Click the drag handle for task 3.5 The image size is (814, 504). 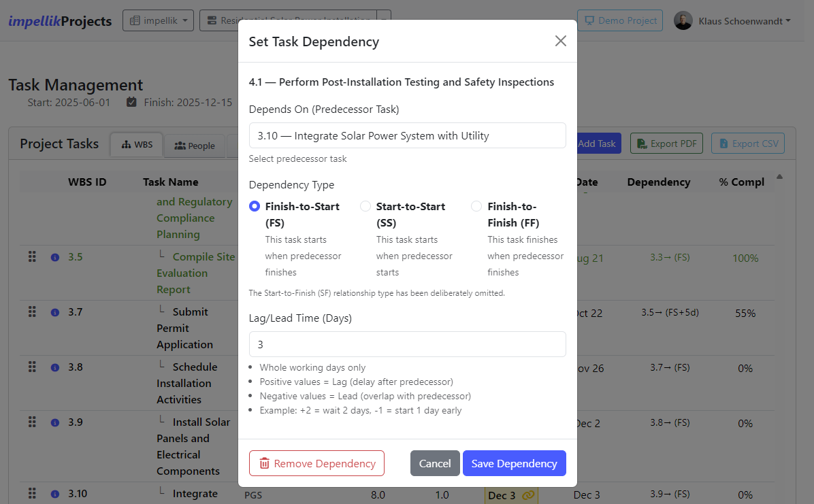32,256
